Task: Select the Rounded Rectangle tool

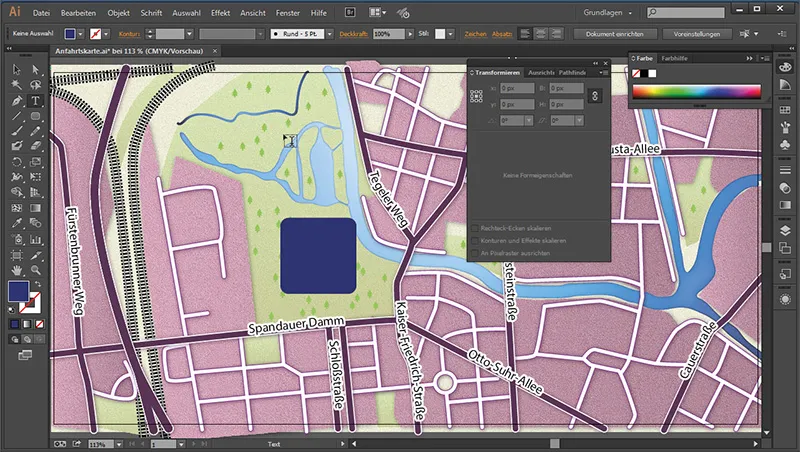Action: click(x=35, y=116)
